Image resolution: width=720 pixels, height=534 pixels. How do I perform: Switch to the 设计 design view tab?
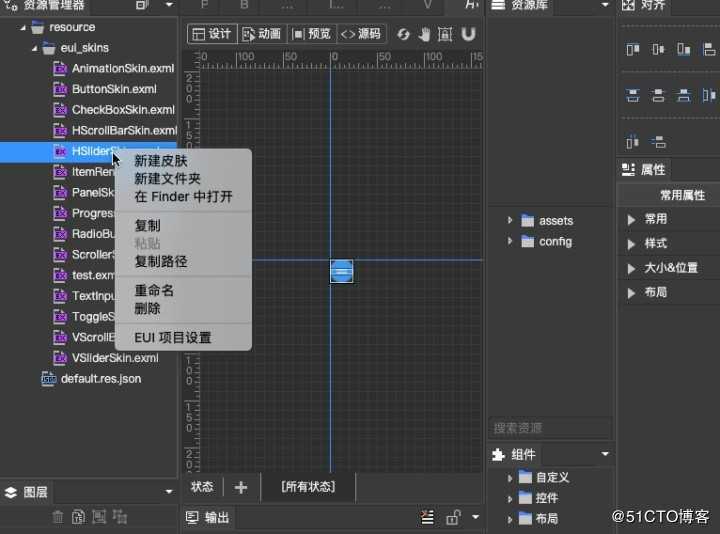[x=212, y=34]
